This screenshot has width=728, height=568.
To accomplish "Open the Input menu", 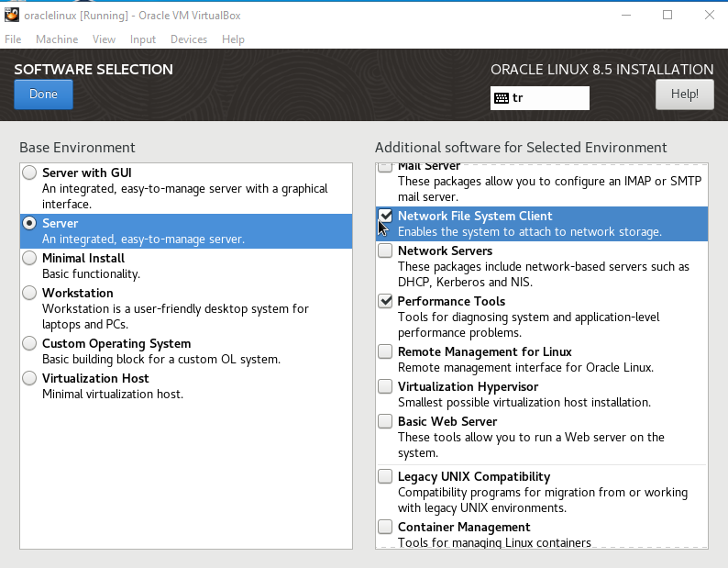I will [x=143, y=39].
